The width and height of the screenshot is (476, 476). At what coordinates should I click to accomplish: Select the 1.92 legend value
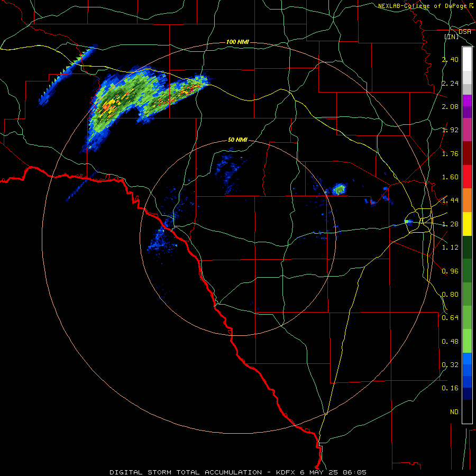pos(450,130)
